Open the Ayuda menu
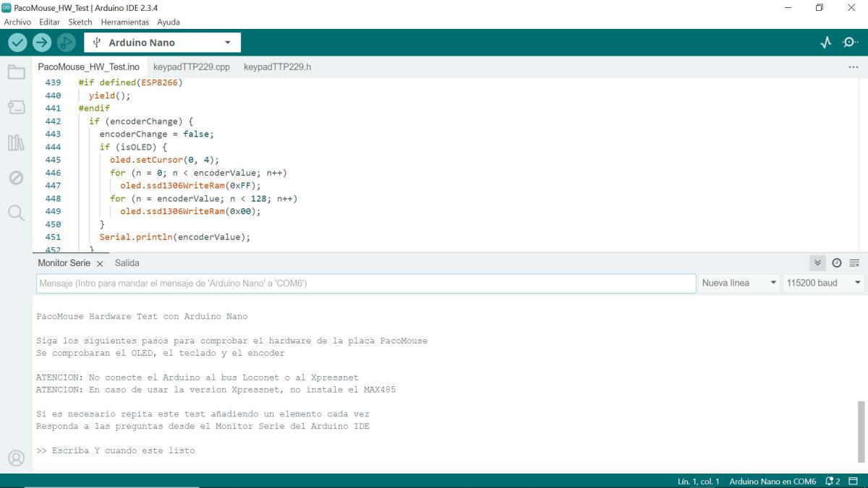The height and width of the screenshot is (488, 868). (x=169, y=22)
